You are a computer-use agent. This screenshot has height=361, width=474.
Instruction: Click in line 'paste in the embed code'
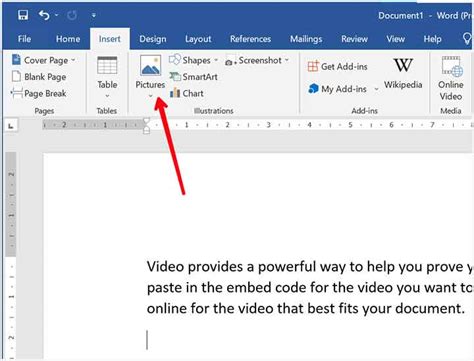226,288
